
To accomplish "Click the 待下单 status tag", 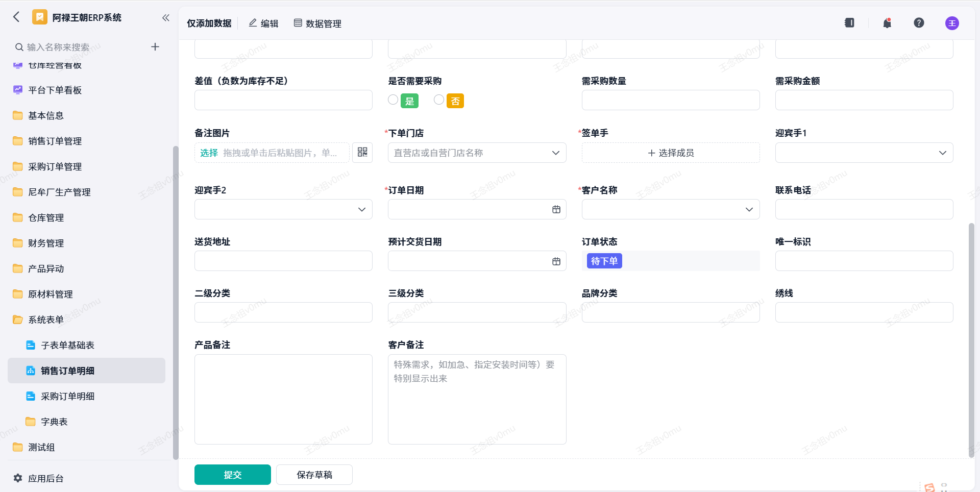I will (x=604, y=261).
